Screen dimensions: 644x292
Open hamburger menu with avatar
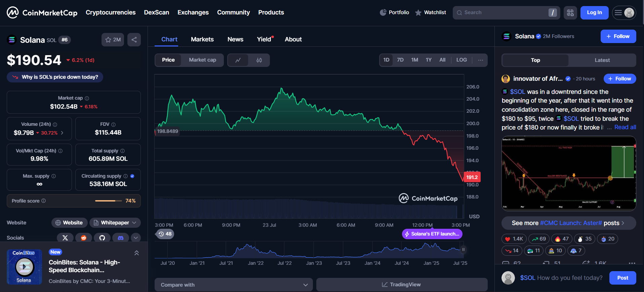624,13
